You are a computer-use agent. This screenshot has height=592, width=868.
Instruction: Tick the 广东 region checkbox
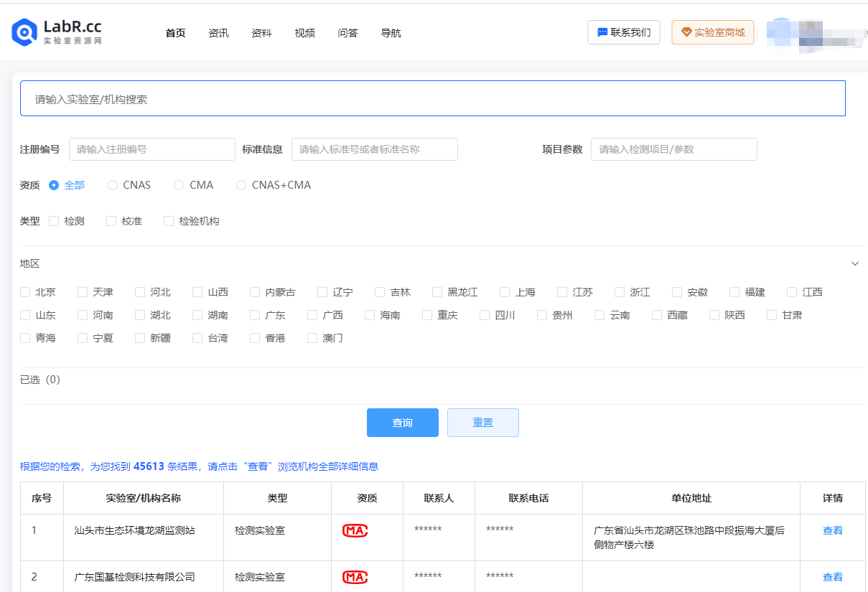click(x=255, y=315)
